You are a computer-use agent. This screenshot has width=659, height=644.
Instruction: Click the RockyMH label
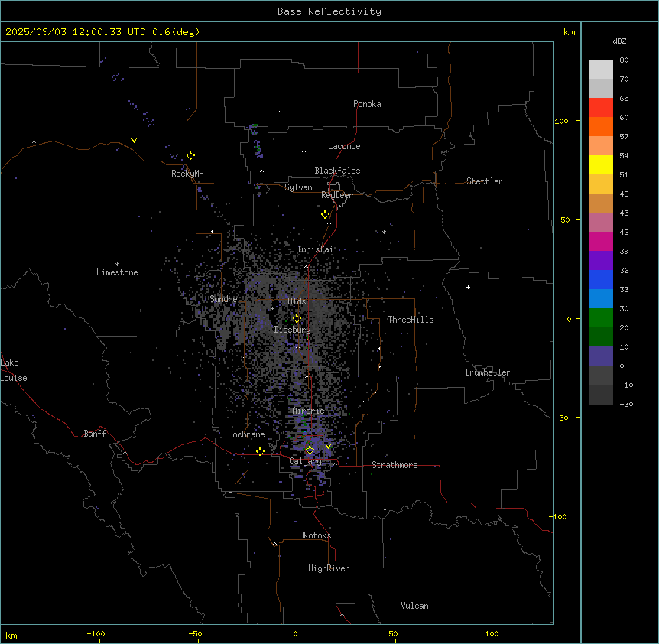pyautogui.click(x=187, y=174)
